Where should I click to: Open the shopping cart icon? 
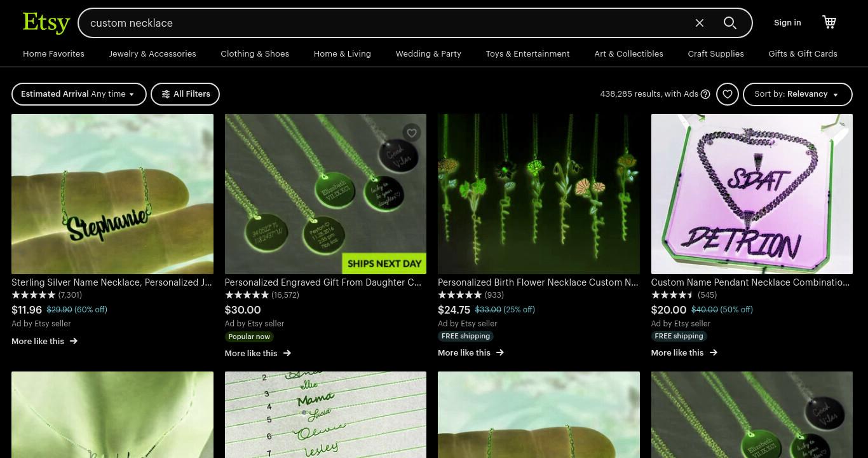click(x=829, y=22)
